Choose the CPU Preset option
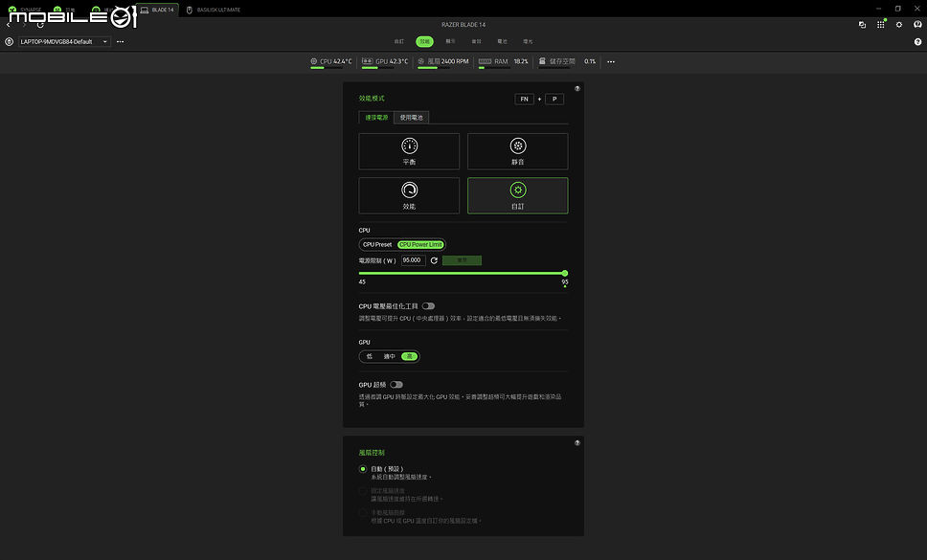The width and height of the screenshot is (927, 560). click(x=377, y=244)
